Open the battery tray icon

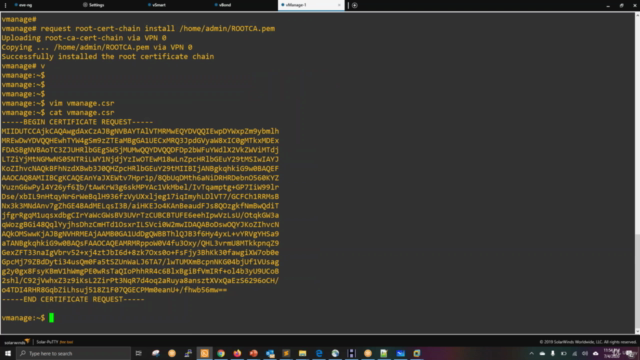click(x=564, y=353)
